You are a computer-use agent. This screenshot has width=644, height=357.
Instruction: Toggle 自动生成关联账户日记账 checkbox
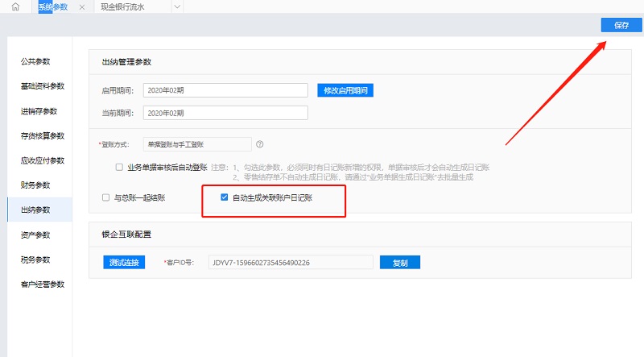coord(225,197)
